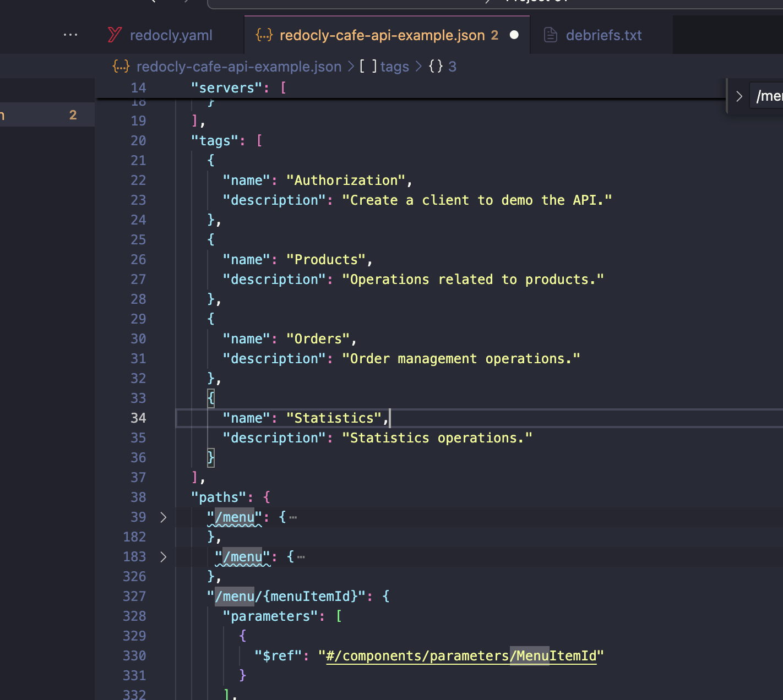783x700 pixels.
Task: Open the More Actions ellipsis menu
Action: click(x=70, y=35)
